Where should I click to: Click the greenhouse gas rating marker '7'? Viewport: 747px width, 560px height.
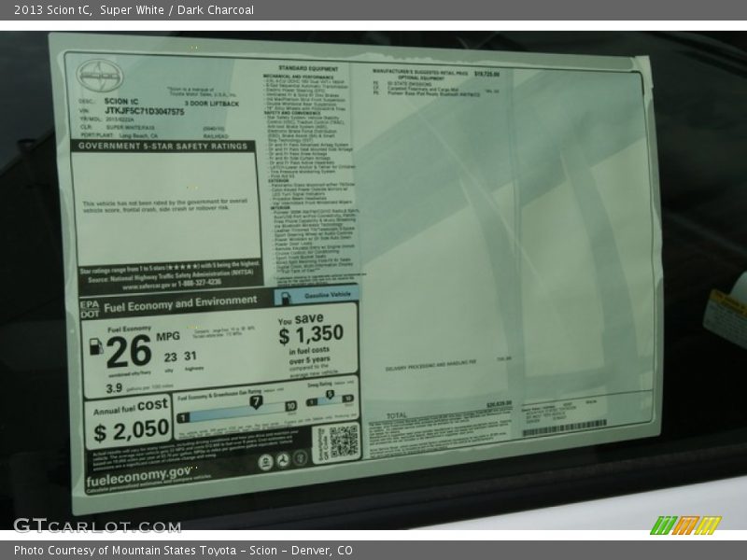tap(256, 402)
